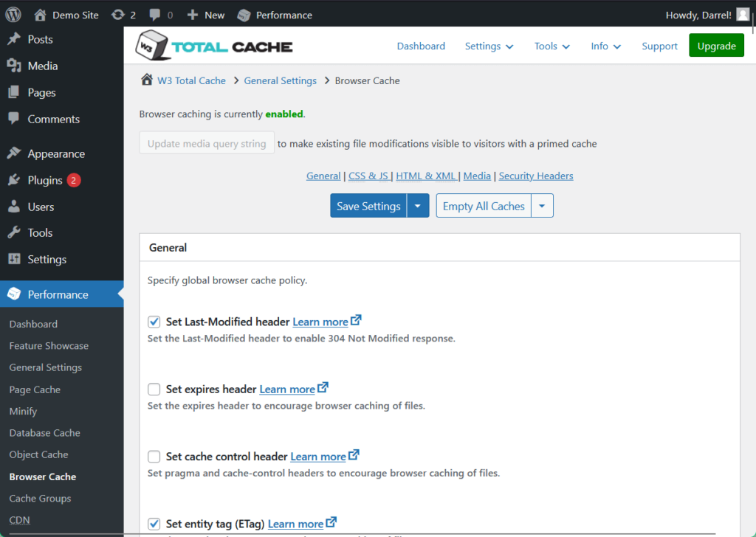Click the plus icon beside New
This screenshot has width=756, height=537.
[x=193, y=15]
